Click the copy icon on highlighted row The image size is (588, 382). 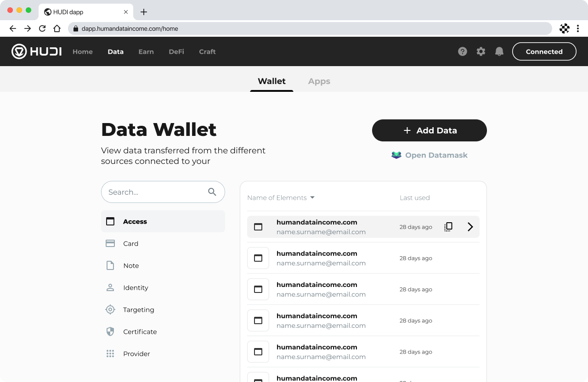pos(448,227)
